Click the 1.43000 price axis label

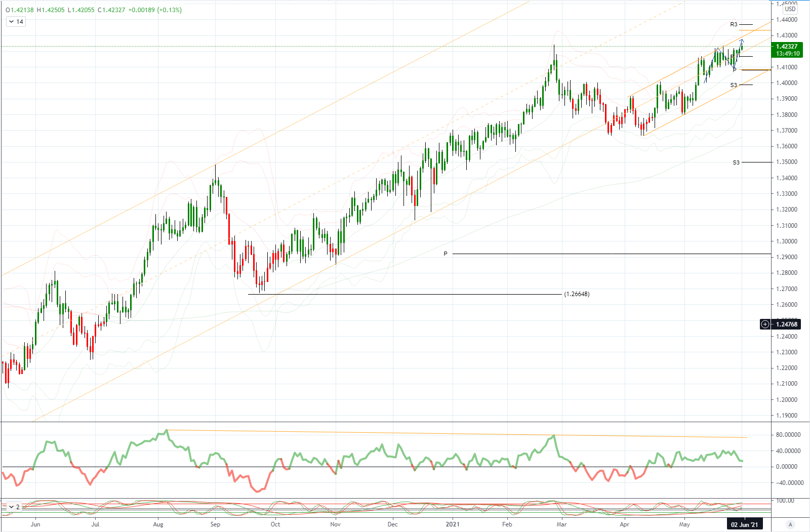(x=787, y=35)
